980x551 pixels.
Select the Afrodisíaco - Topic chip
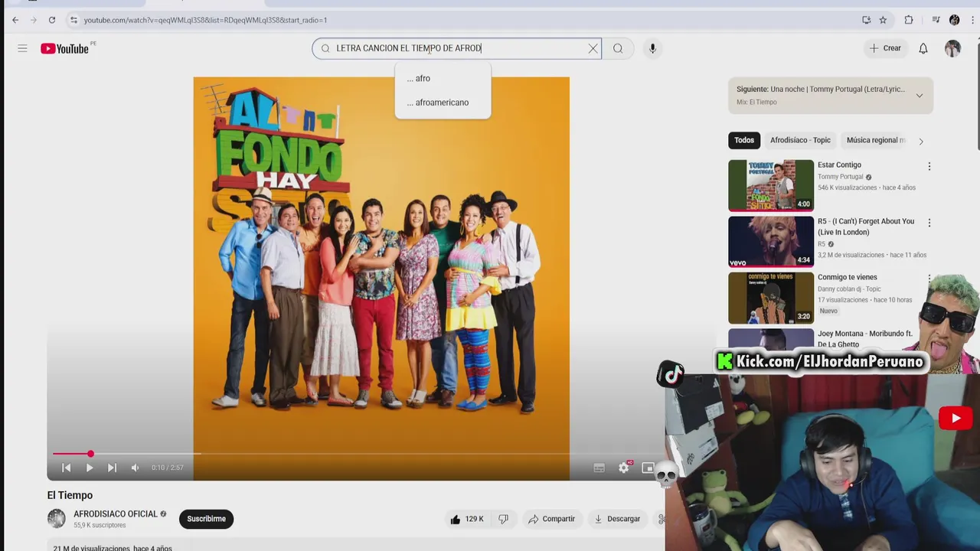[x=800, y=140]
